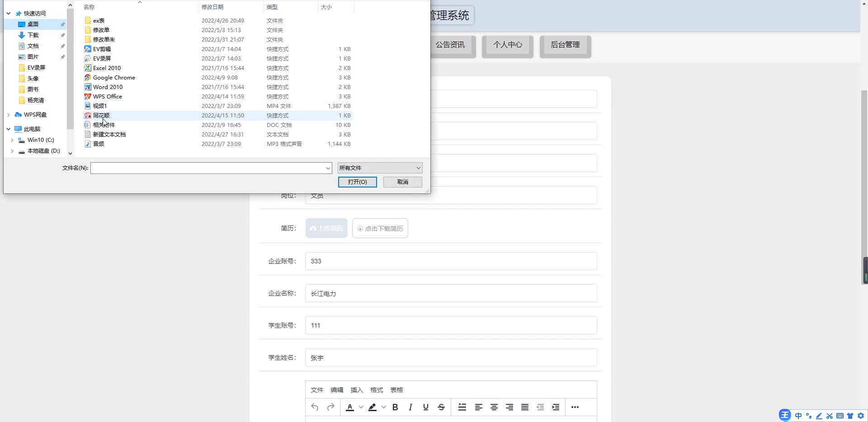Open IME scissors screenshot tool
This screenshot has width=868, height=422.
click(x=830, y=416)
